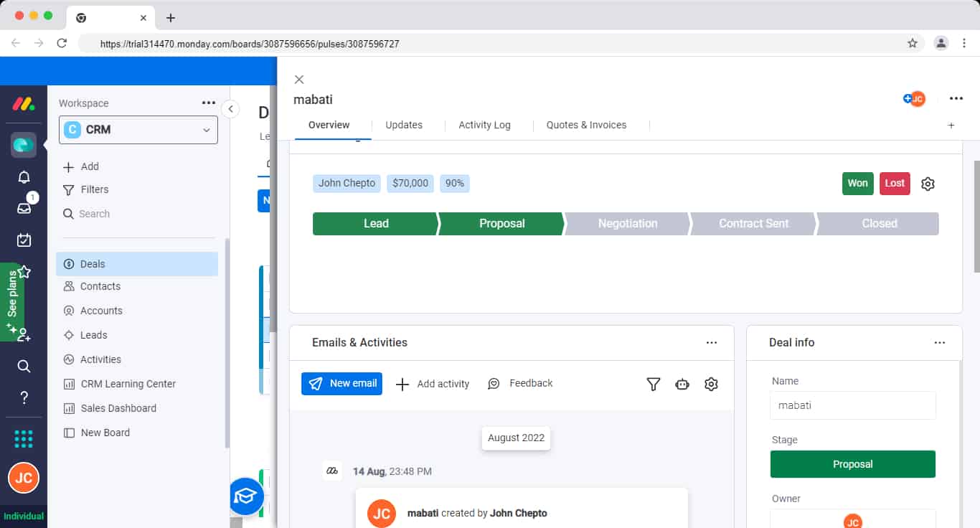The image size is (980, 528).
Task: Click the Name field containing mabati
Action: 853,405
